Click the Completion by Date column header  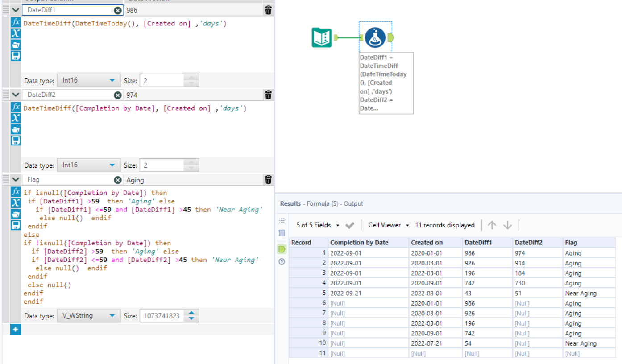359,243
